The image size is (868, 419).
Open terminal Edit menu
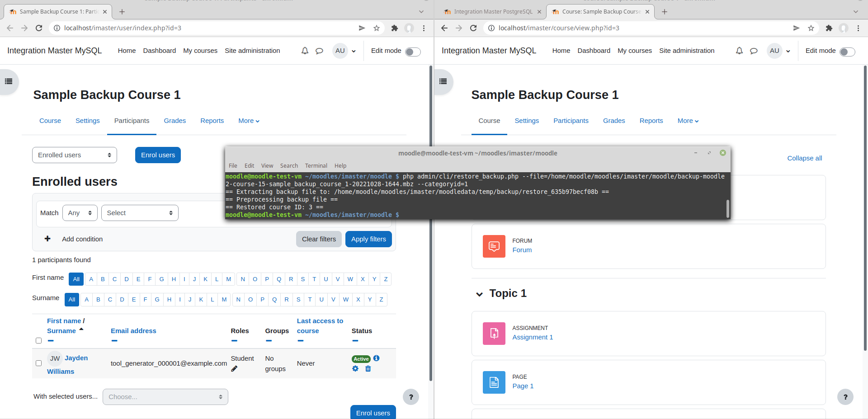click(249, 166)
